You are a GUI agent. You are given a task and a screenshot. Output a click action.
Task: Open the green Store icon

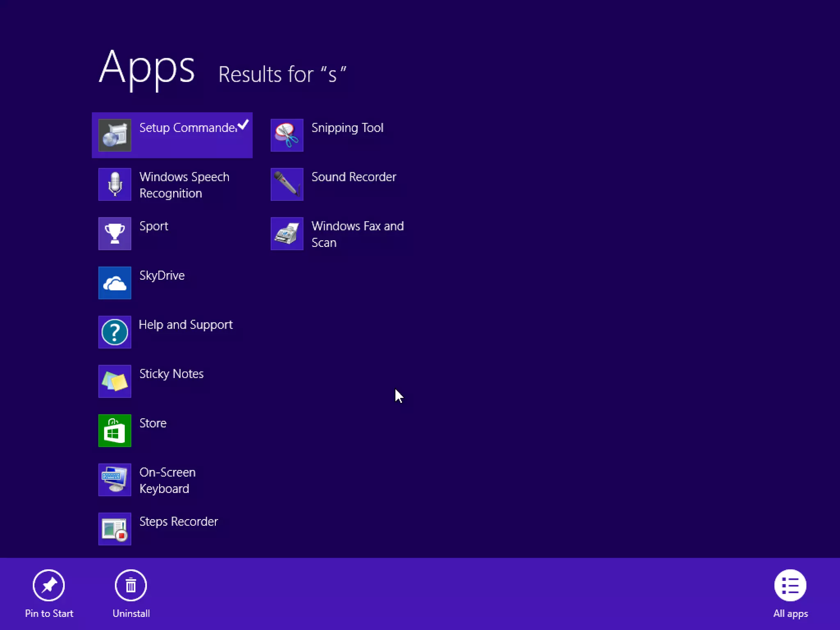click(115, 431)
